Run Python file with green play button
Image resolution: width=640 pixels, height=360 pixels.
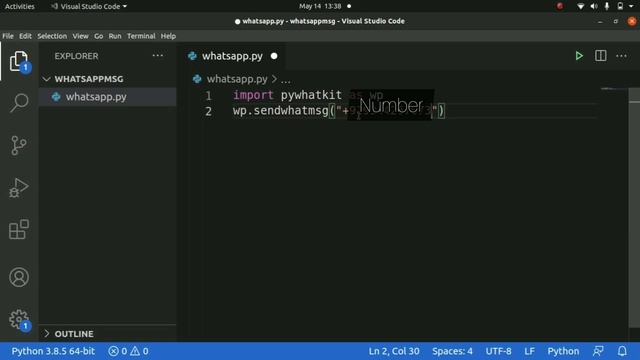pos(579,56)
